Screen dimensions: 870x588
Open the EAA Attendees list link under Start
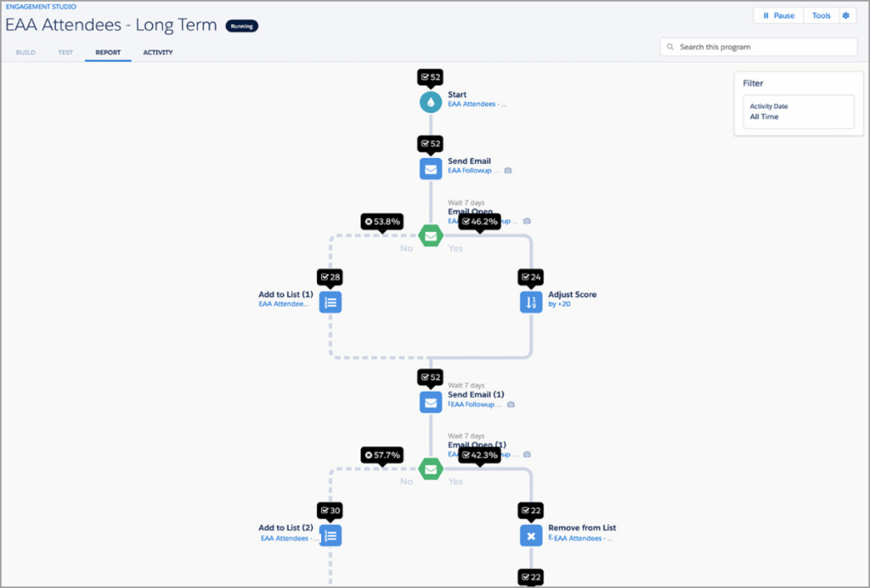coord(477,105)
